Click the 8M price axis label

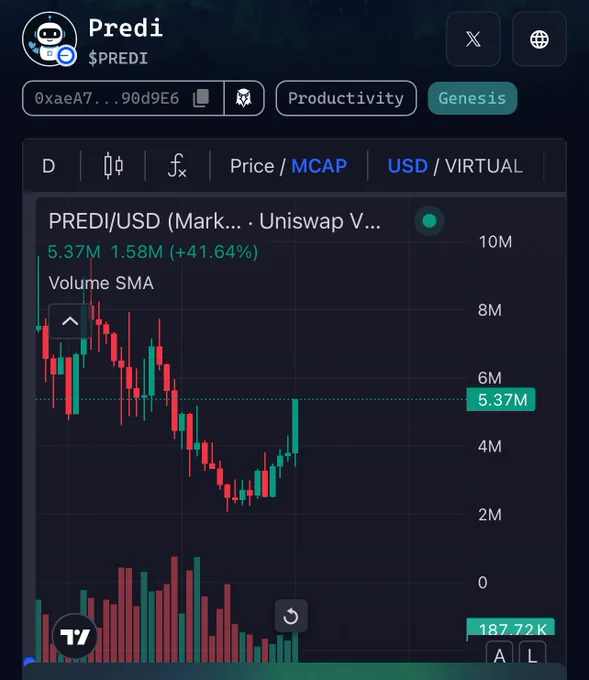coord(490,310)
